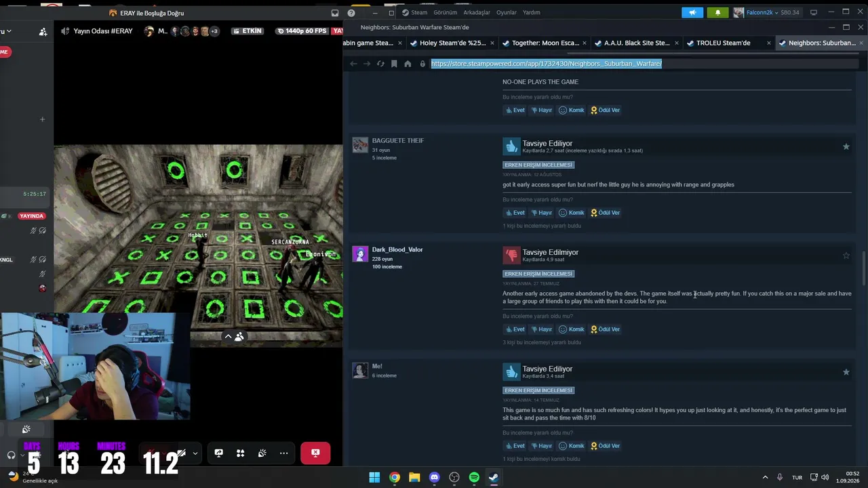Open Discord inbox icon
Viewport: 868px width, 488px height.
tap(335, 13)
